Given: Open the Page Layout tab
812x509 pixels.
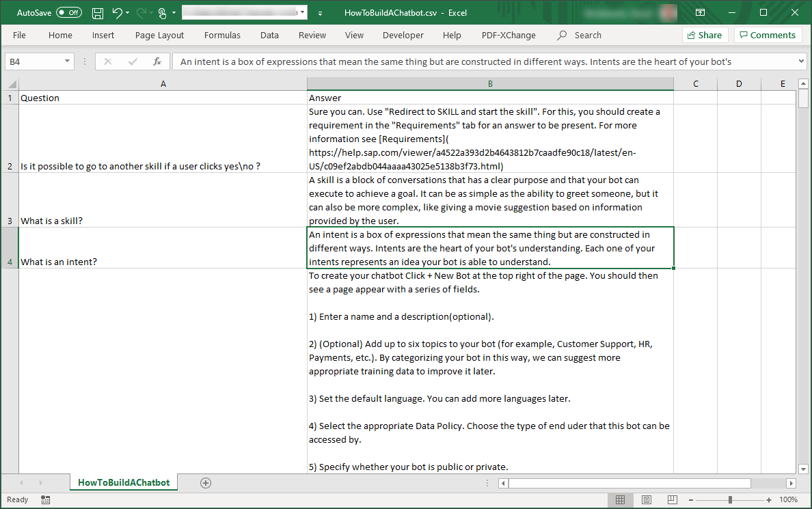Looking at the screenshot, I should pos(159,36).
